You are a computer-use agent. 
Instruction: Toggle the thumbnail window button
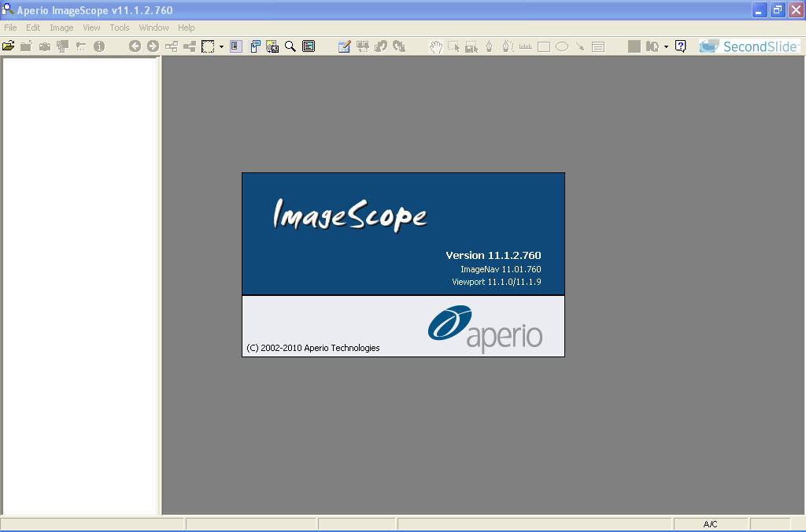256,46
